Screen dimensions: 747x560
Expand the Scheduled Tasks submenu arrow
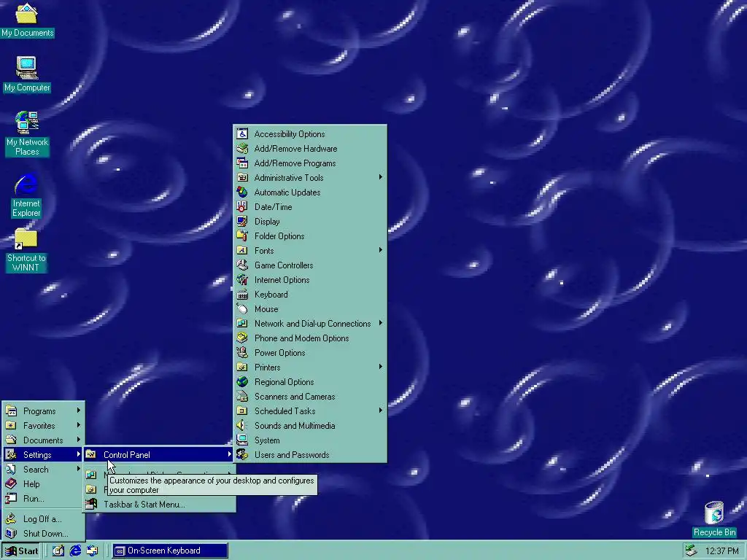tap(380, 411)
